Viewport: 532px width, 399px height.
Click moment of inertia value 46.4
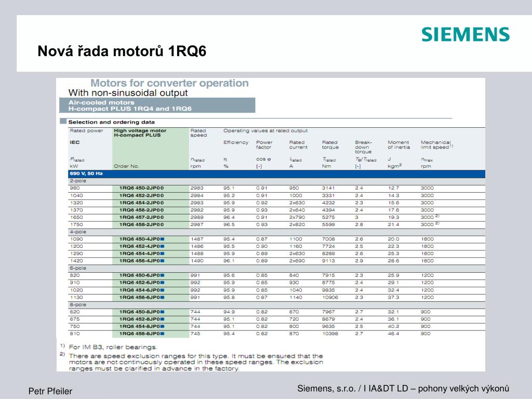click(x=394, y=334)
